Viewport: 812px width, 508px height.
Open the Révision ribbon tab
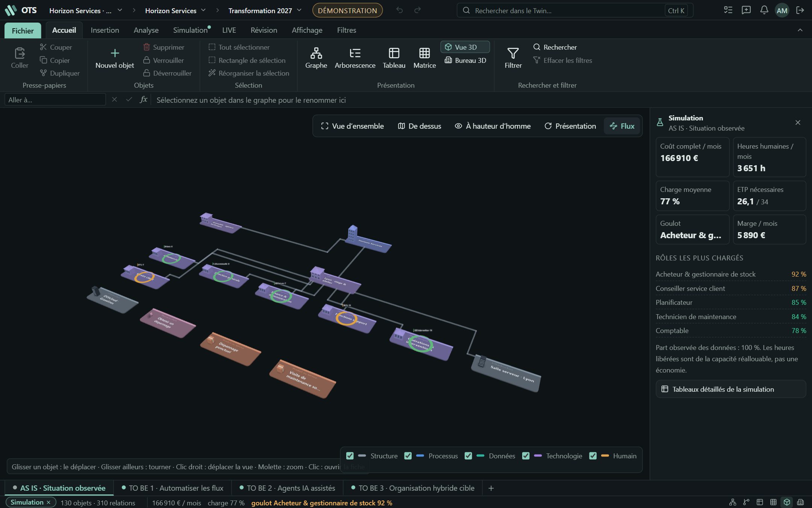[264, 30]
